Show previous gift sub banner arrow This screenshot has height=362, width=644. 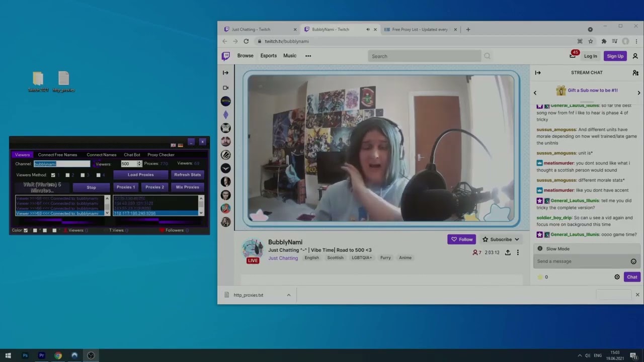[x=535, y=93]
